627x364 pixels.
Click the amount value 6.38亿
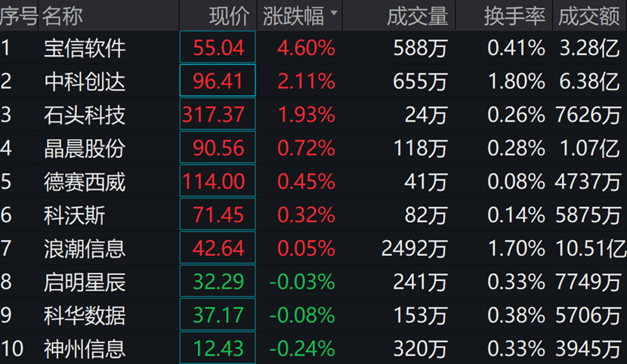(590, 82)
